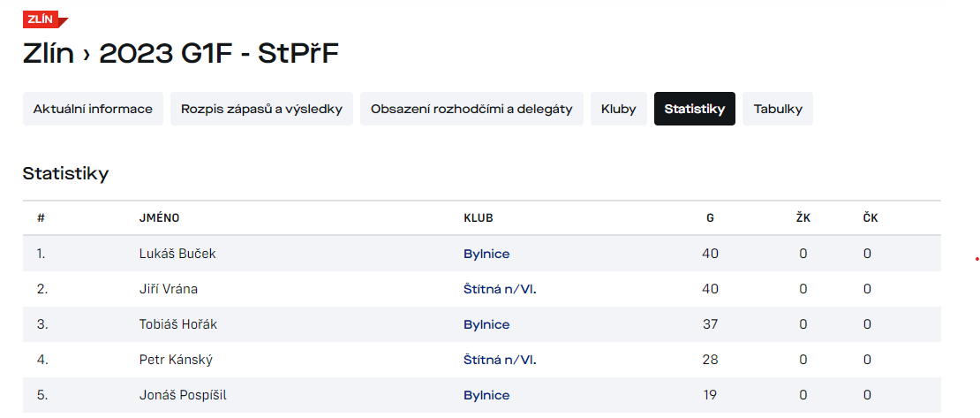
Task: Select the Statistiky tab
Action: tap(694, 109)
